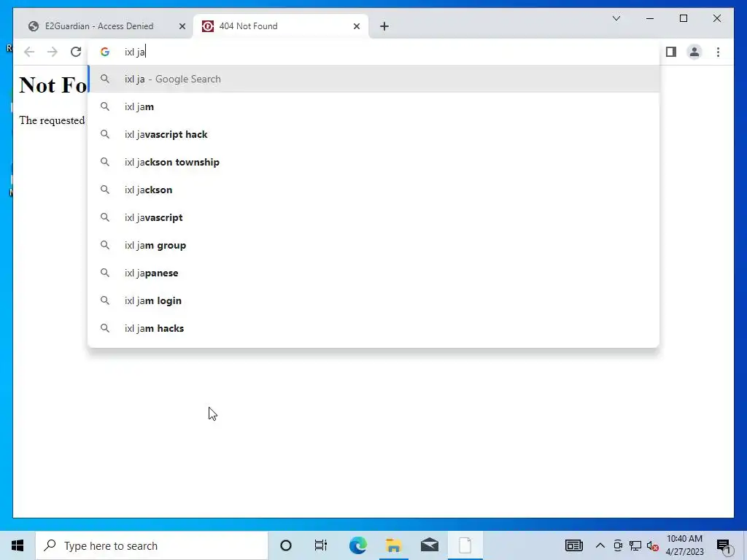This screenshot has width=747, height=560.
Task: Open the tab search chevron dropdown
Action: tap(616, 18)
